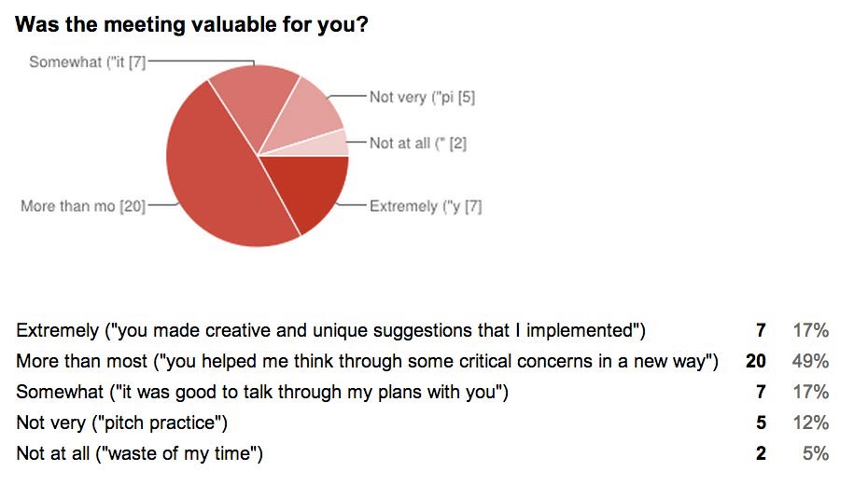Click the 'Not at all (" [2]' chart label
The image size is (868, 485).
coord(418,144)
